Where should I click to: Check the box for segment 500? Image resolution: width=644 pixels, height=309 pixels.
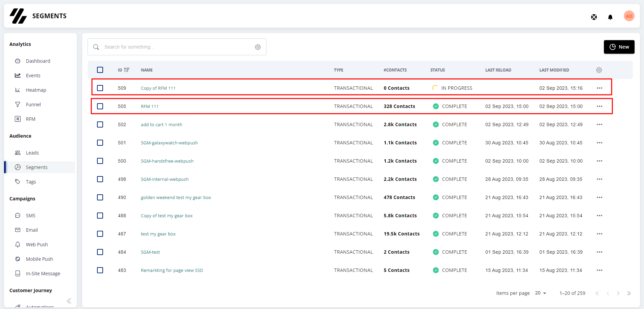(100, 161)
